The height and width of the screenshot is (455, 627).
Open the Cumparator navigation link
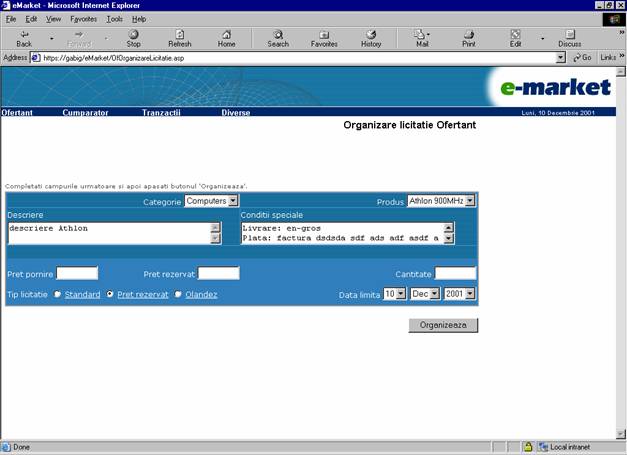pos(85,113)
